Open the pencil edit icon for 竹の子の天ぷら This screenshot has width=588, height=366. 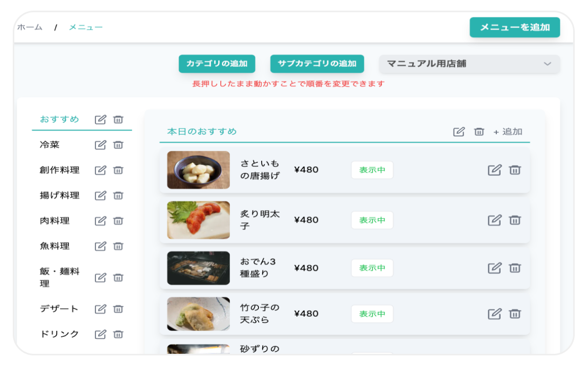point(495,313)
